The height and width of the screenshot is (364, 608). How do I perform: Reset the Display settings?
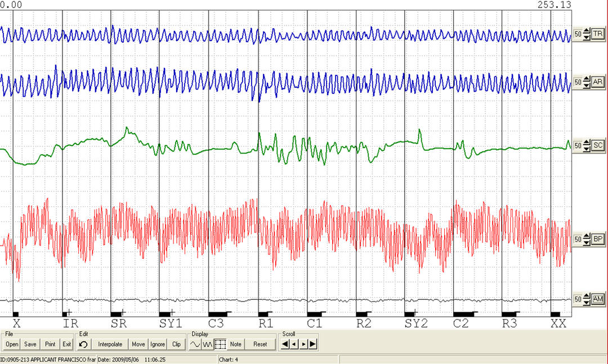tap(260, 344)
